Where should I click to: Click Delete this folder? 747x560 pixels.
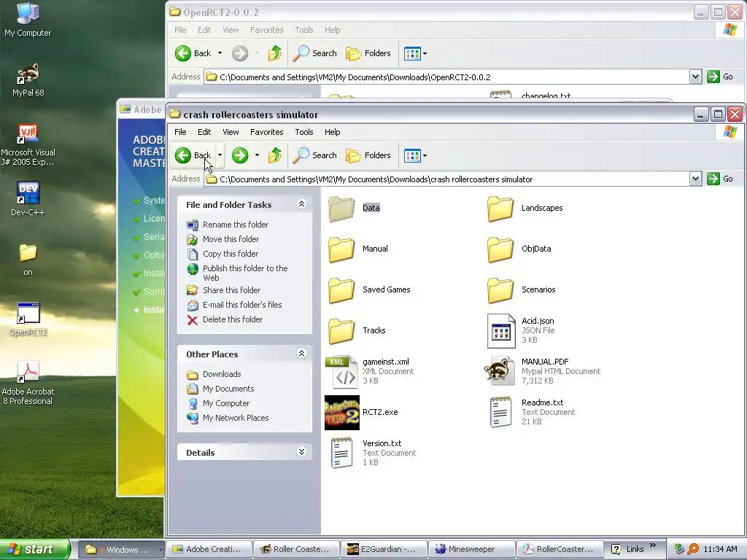point(225,319)
